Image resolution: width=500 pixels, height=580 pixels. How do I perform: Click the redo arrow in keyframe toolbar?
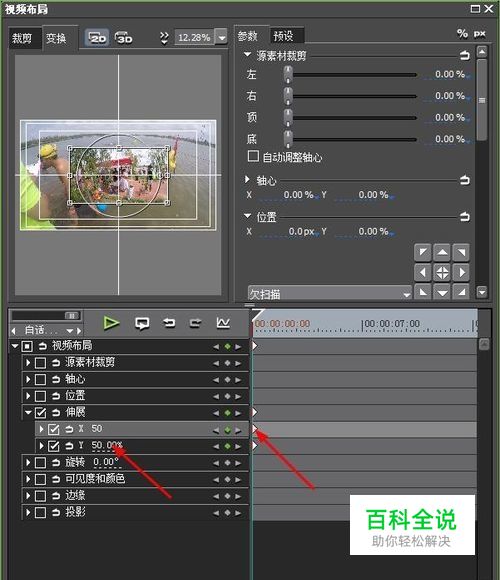pyautogui.click(x=196, y=323)
